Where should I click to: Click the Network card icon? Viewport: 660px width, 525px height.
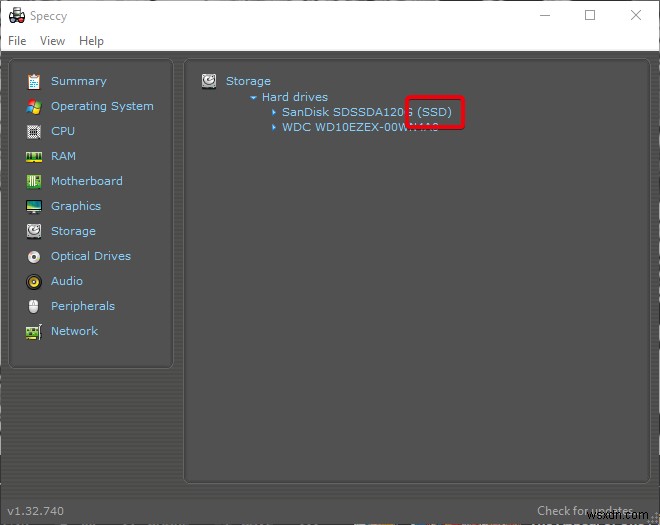(34, 332)
